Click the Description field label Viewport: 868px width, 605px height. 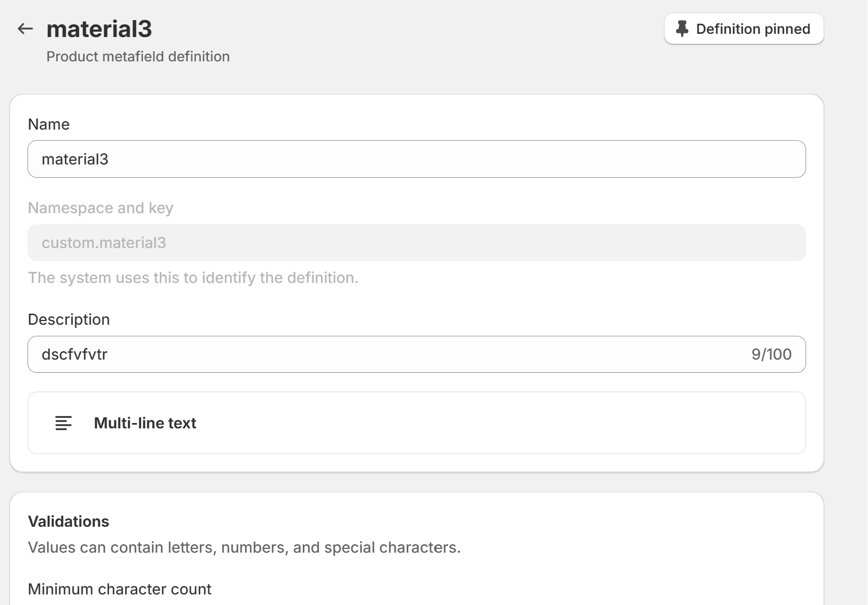click(x=69, y=319)
